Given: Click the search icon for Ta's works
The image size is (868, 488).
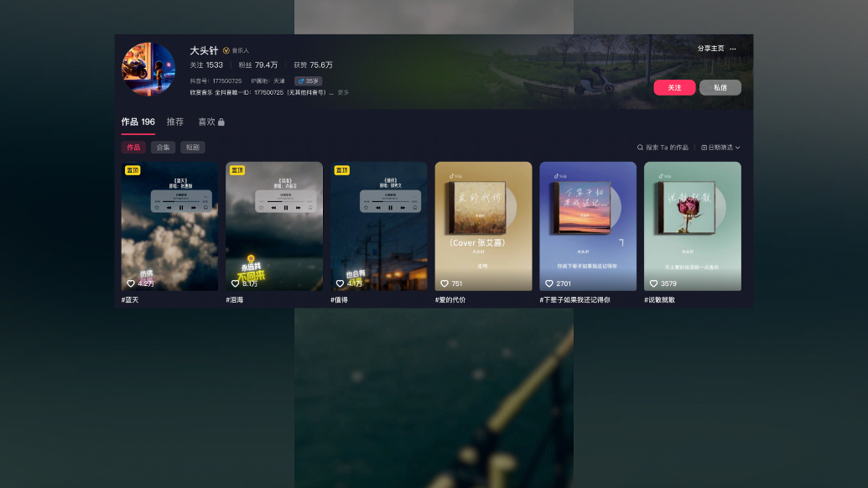Looking at the screenshot, I should pos(640,147).
